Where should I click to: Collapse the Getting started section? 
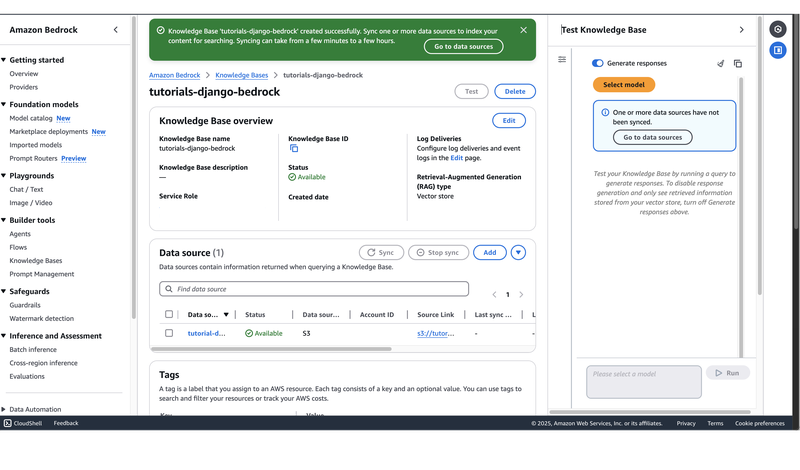click(x=4, y=60)
